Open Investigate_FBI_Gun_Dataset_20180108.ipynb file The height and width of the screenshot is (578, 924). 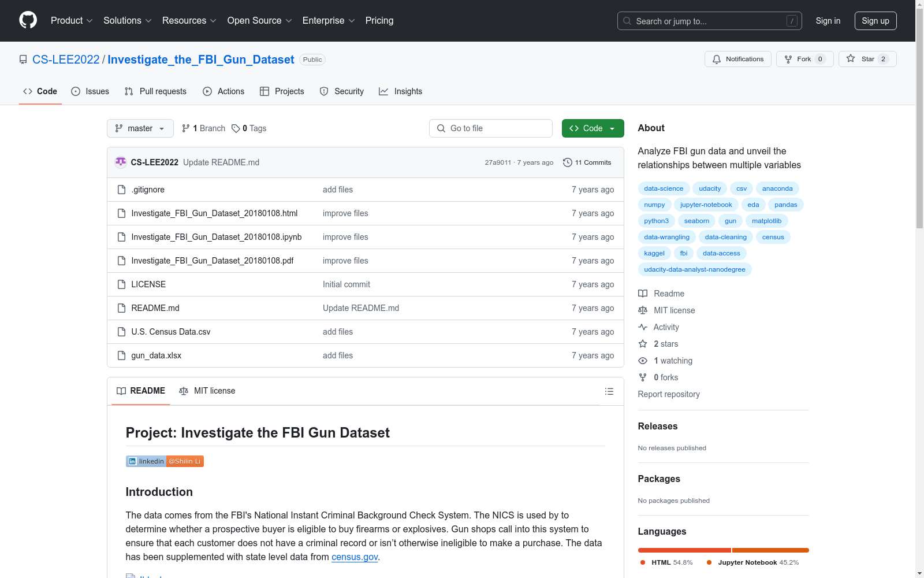click(217, 237)
